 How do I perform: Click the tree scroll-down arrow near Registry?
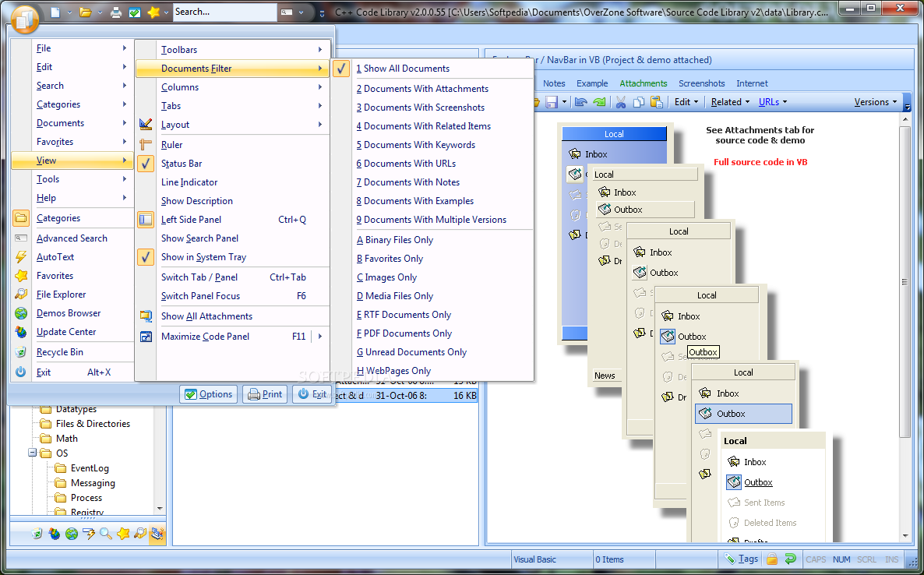(160, 509)
